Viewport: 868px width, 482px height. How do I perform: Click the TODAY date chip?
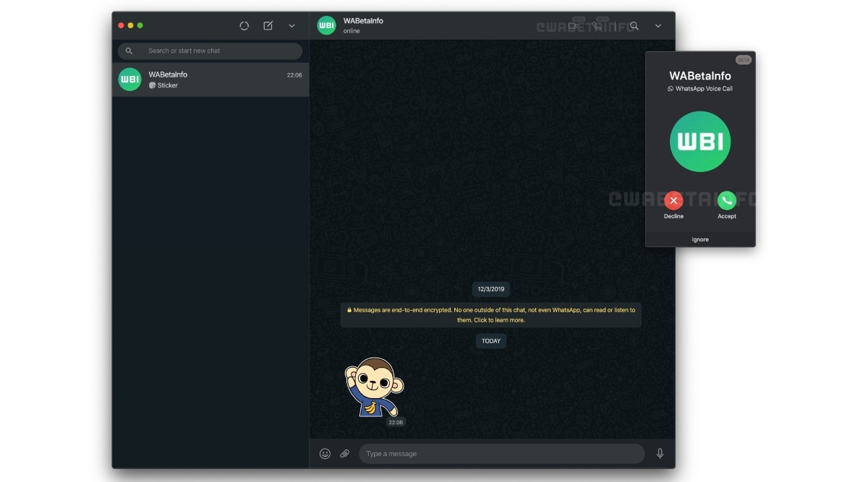click(491, 341)
